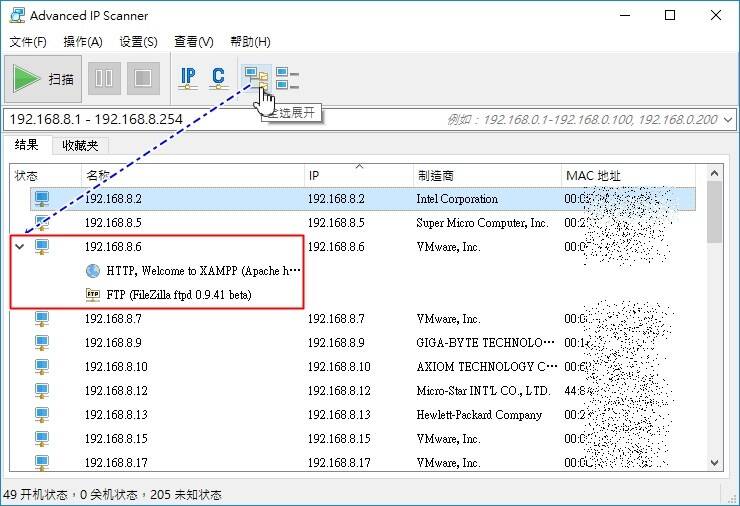Click the Micro-Star INT'L CO., LTD. cell

(483, 391)
